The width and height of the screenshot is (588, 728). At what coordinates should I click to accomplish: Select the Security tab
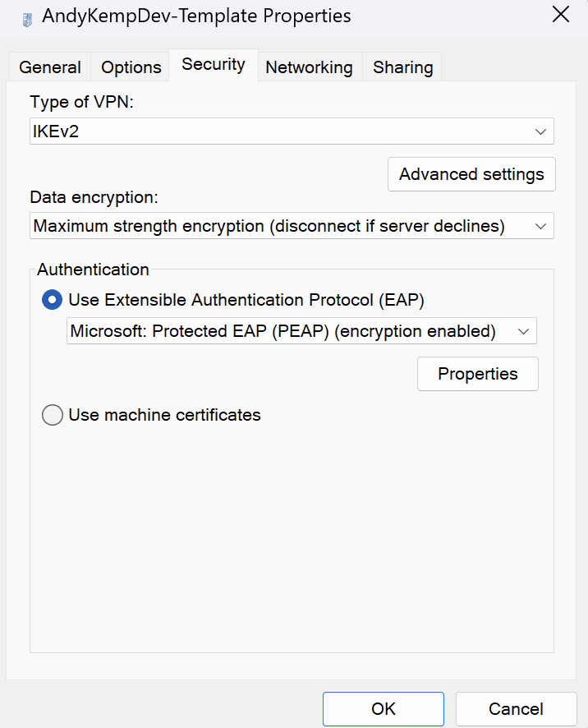(214, 65)
